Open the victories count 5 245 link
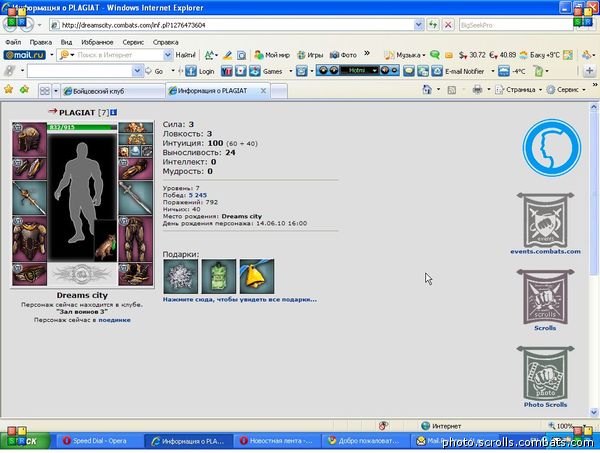 pyautogui.click(x=197, y=195)
